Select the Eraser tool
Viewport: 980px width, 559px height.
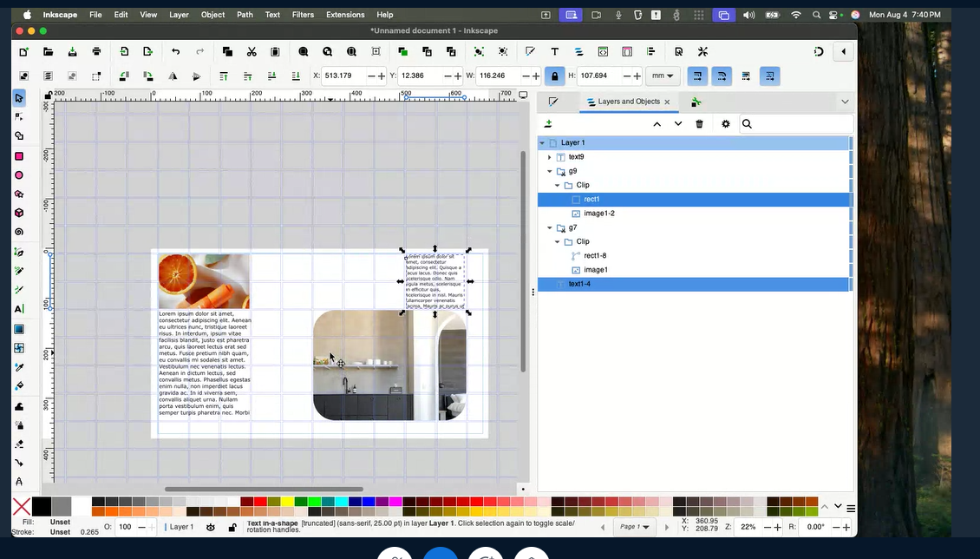(x=19, y=444)
